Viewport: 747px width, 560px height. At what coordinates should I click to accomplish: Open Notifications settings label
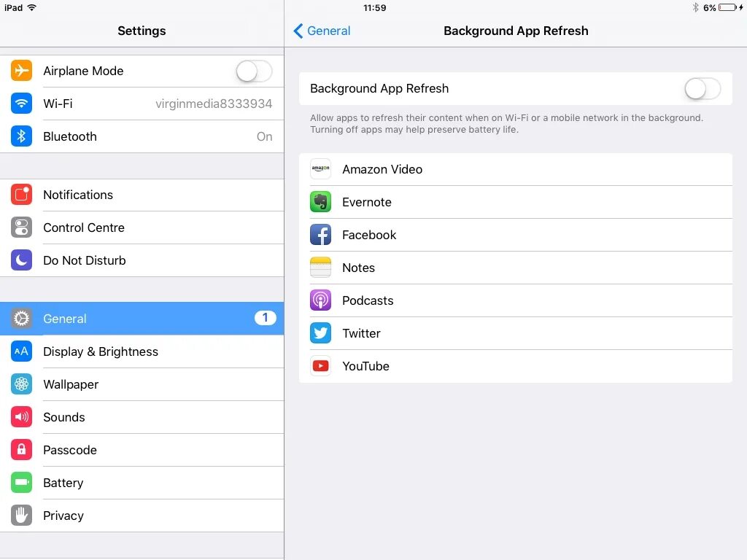pyautogui.click(x=78, y=195)
